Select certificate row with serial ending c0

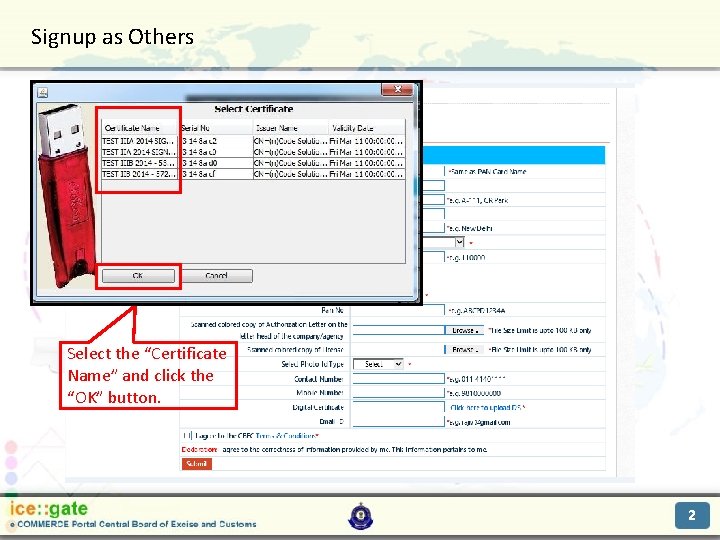pyautogui.click(x=253, y=152)
